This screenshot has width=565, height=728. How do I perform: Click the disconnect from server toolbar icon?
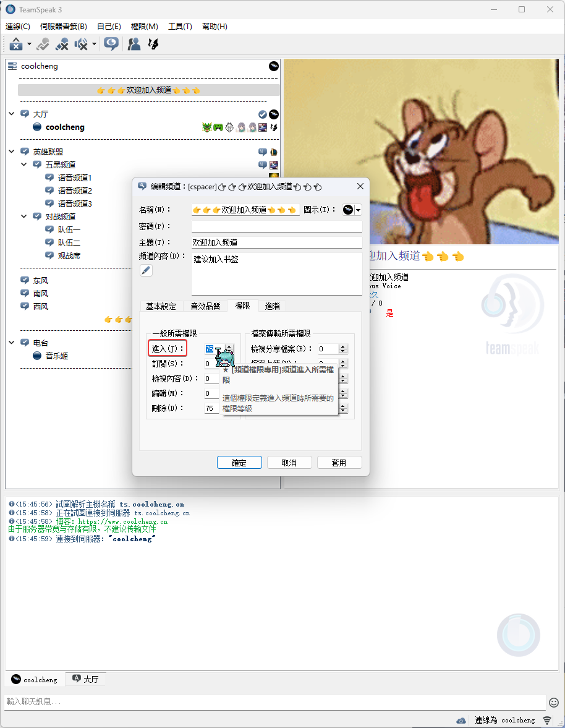pyautogui.click(x=16, y=44)
